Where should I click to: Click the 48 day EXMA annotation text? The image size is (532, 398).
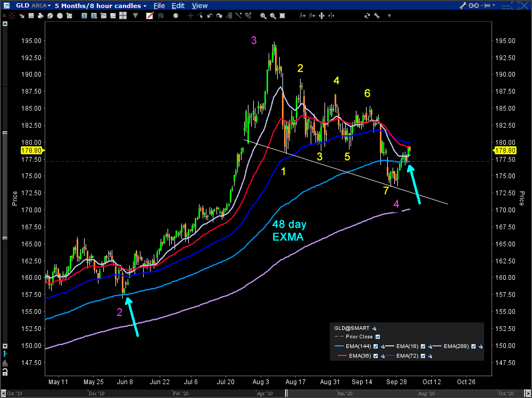(289, 230)
